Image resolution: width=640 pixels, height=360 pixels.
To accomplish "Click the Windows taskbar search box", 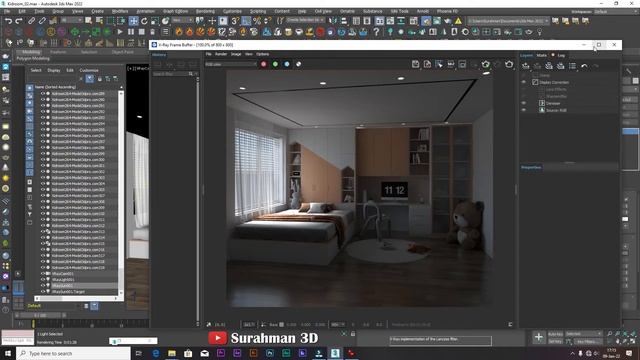I will [x=73, y=353].
